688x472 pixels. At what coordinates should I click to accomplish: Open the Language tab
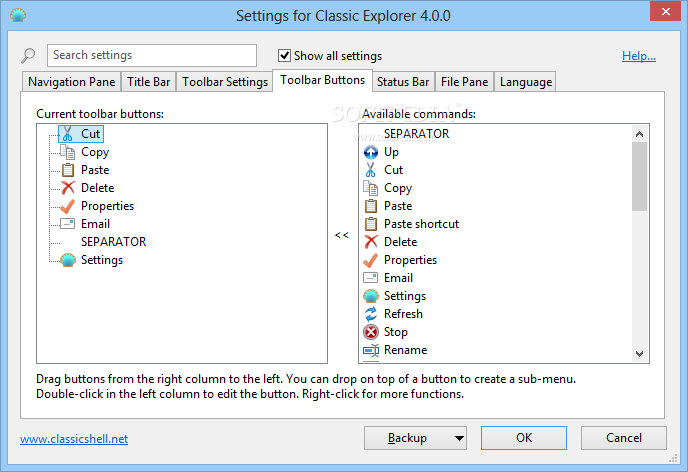click(525, 82)
